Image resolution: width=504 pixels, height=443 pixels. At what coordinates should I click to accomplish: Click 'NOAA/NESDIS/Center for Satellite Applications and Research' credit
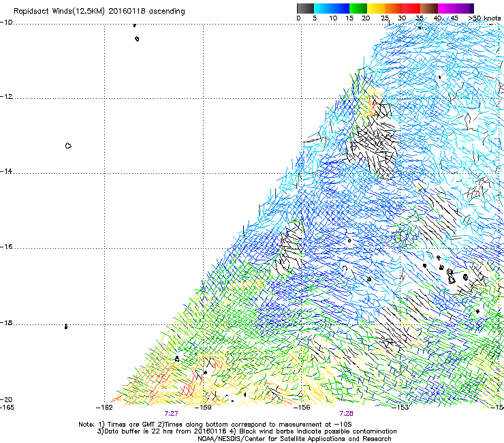pyautogui.click(x=294, y=439)
